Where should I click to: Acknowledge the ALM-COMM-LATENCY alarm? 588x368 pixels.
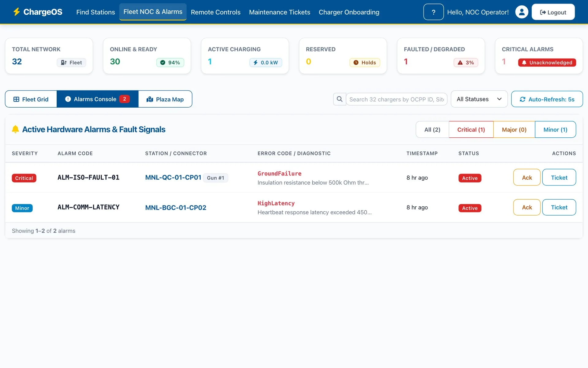[x=527, y=207]
